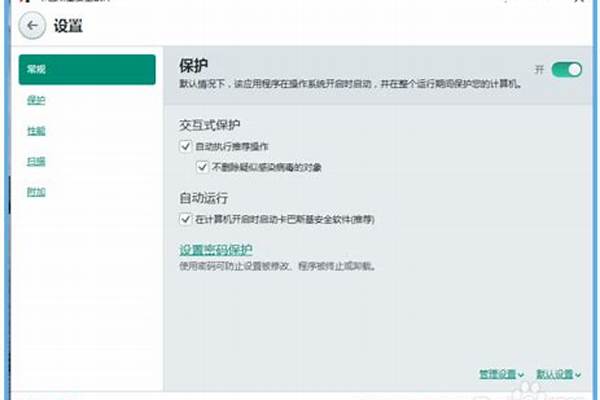Expand the 默认设置 dropdown
This screenshot has width=600, height=400.
click(x=558, y=374)
